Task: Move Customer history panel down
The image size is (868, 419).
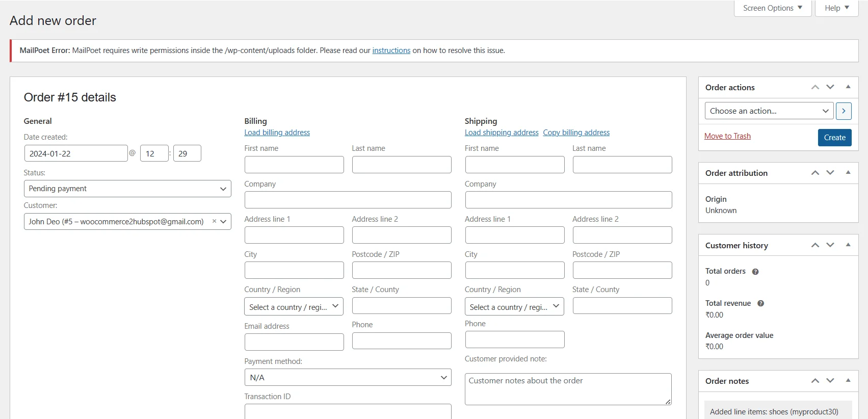Action: pyautogui.click(x=830, y=245)
